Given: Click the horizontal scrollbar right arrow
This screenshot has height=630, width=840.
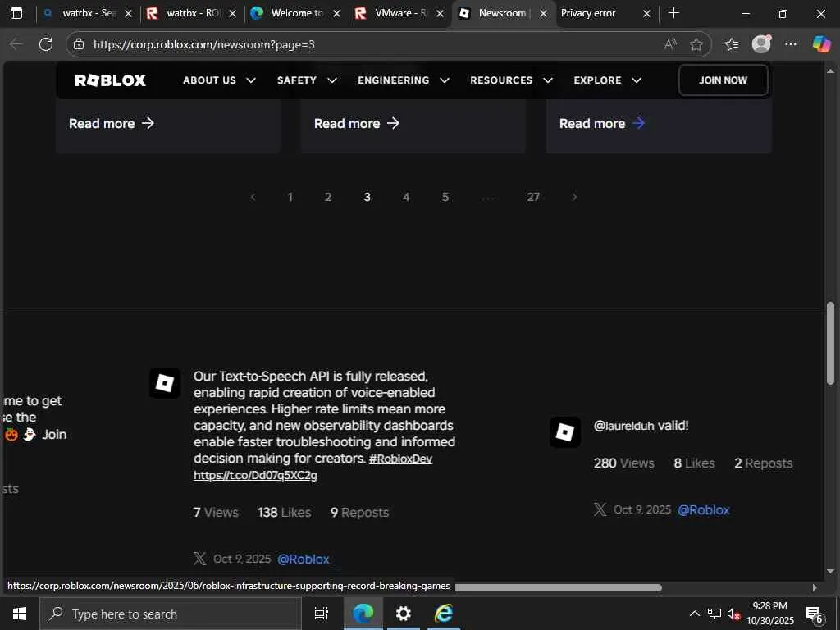Looking at the screenshot, I should click(x=815, y=587).
